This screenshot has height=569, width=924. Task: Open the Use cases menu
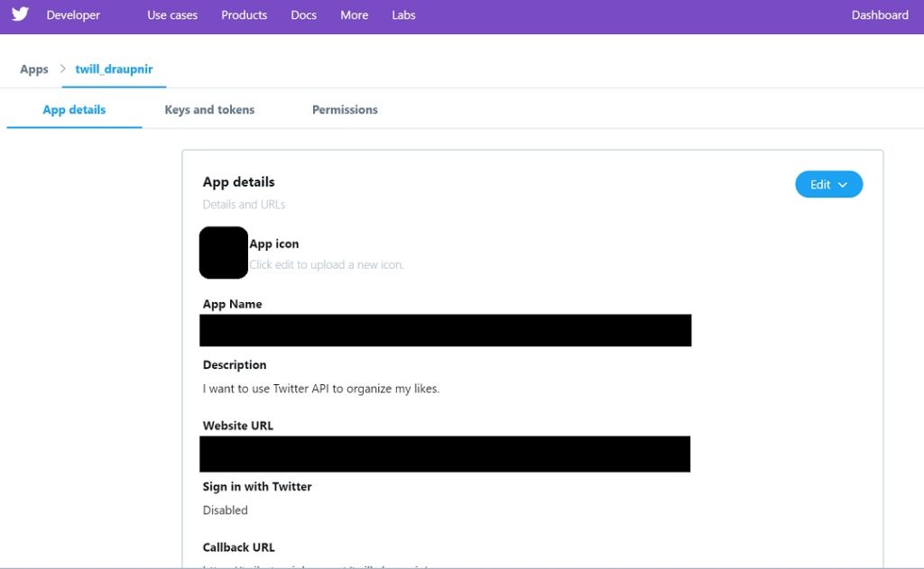[172, 15]
